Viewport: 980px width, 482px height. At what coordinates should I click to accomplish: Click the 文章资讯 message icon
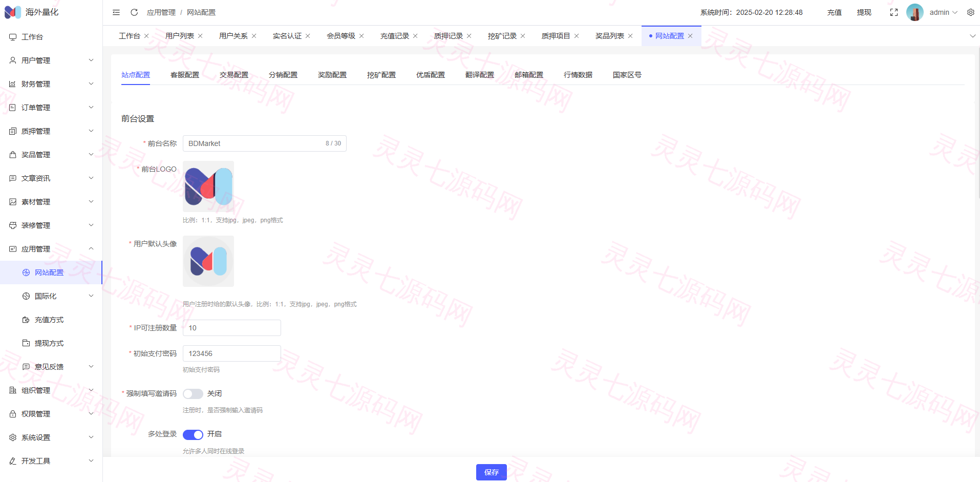click(13, 178)
